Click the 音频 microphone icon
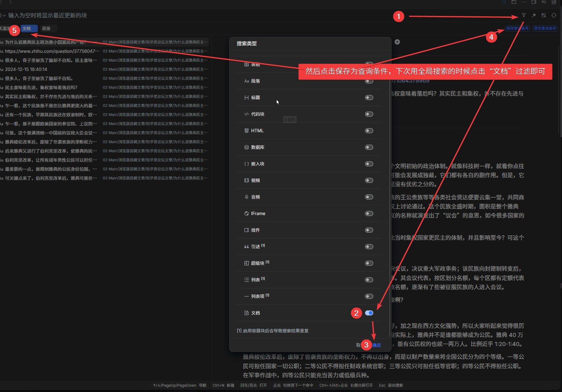Screen dimensions: 562x392 tap(247, 197)
